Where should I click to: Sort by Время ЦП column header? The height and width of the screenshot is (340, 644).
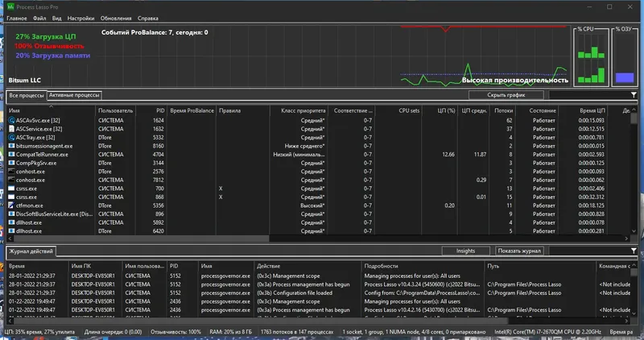coord(583,110)
